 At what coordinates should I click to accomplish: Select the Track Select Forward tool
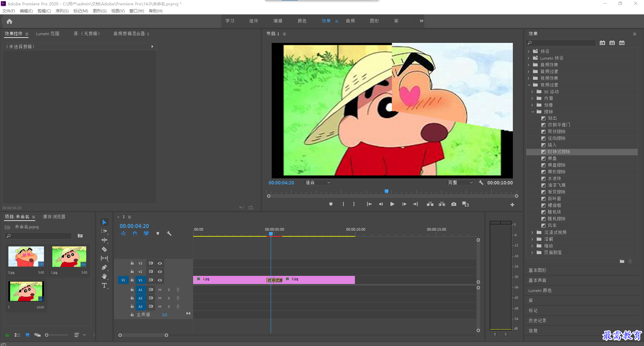(x=104, y=231)
